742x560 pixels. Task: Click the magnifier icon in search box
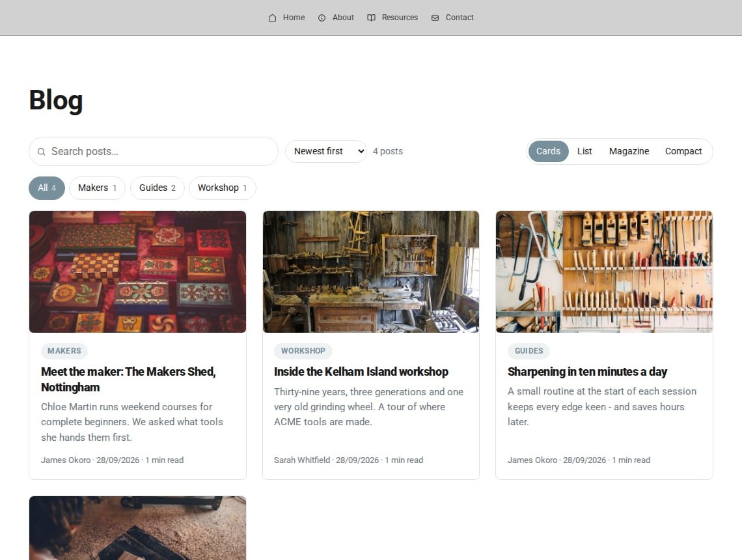pyautogui.click(x=42, y=152)
